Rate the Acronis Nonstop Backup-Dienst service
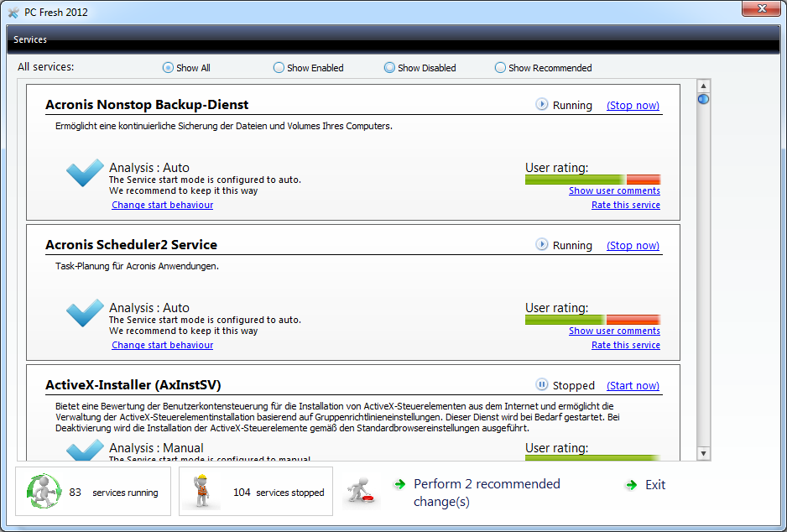Image resolution: width=787 pixels, height=532 pixels. click(626, 205)
